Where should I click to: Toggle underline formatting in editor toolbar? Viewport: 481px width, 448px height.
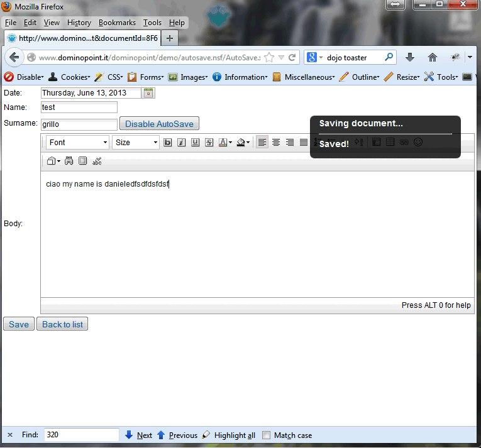coord(195,142)
